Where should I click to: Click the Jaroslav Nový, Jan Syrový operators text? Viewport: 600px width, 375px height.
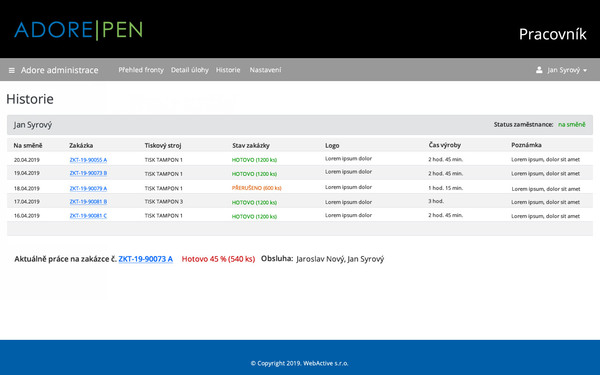point(340,259)
